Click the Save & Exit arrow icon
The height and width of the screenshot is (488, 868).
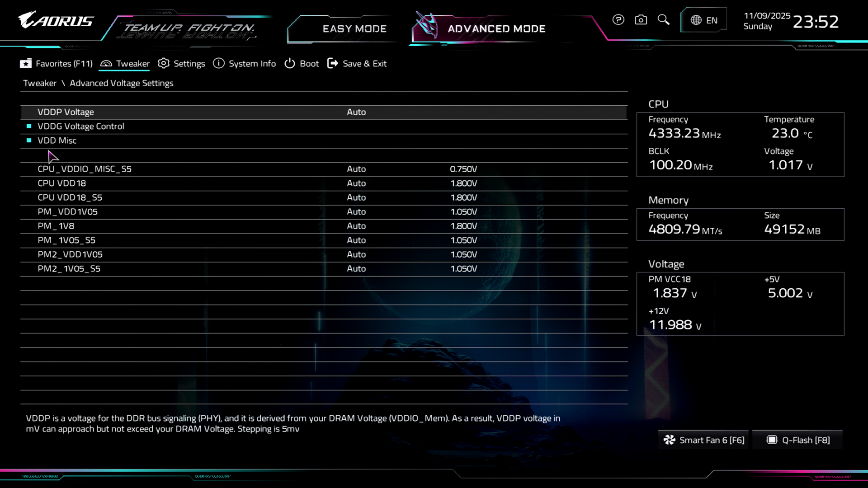(332, 64)
